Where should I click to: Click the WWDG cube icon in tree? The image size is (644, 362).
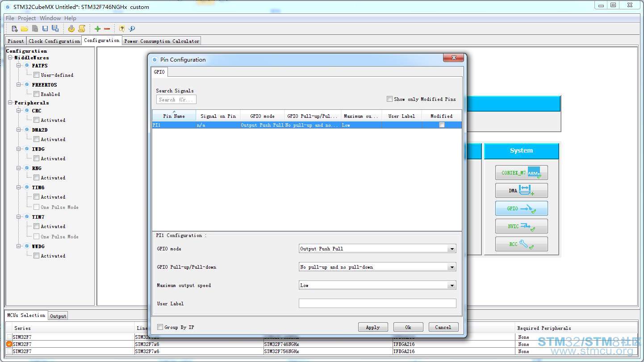pyautogui.click(x=27, y=246)
